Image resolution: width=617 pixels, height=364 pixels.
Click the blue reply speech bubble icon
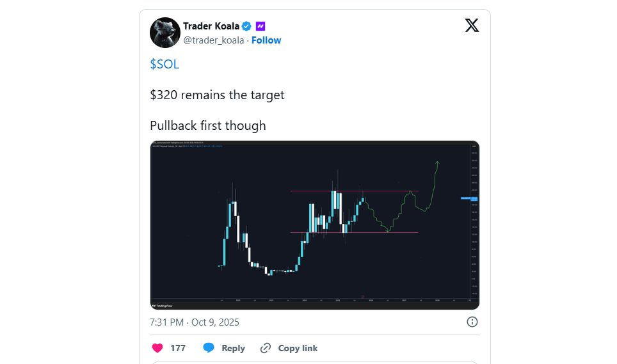tap(209, 348)
